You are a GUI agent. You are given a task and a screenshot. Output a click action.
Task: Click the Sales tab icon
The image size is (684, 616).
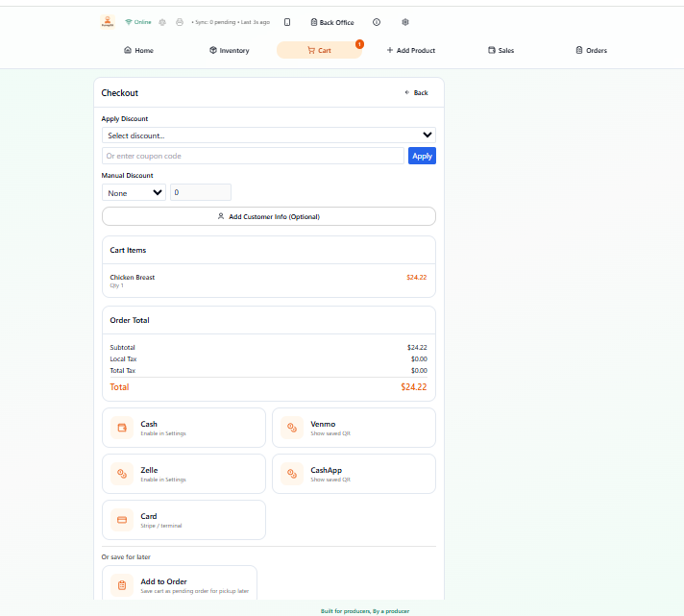[492, 50]
